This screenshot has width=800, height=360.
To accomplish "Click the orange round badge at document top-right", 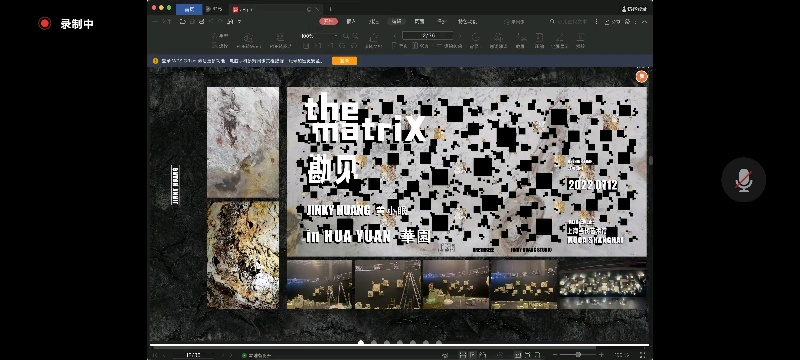I will click(x=641, y=76).
